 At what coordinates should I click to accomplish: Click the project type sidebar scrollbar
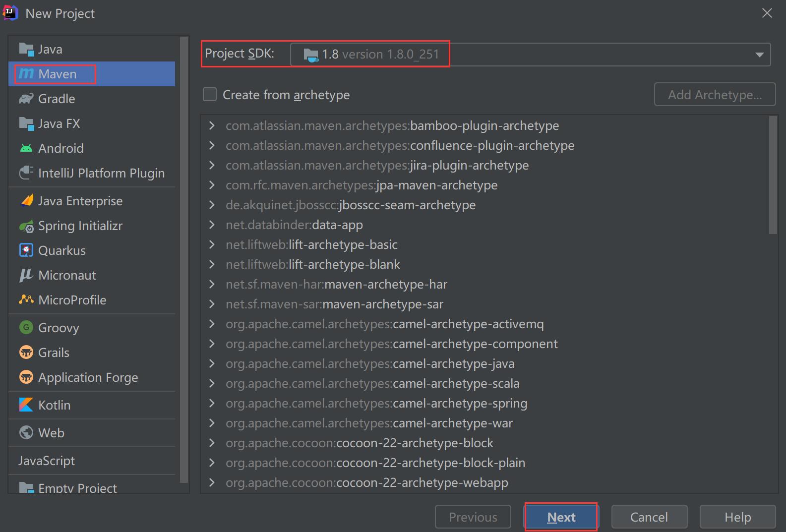[x=184, y=259]
